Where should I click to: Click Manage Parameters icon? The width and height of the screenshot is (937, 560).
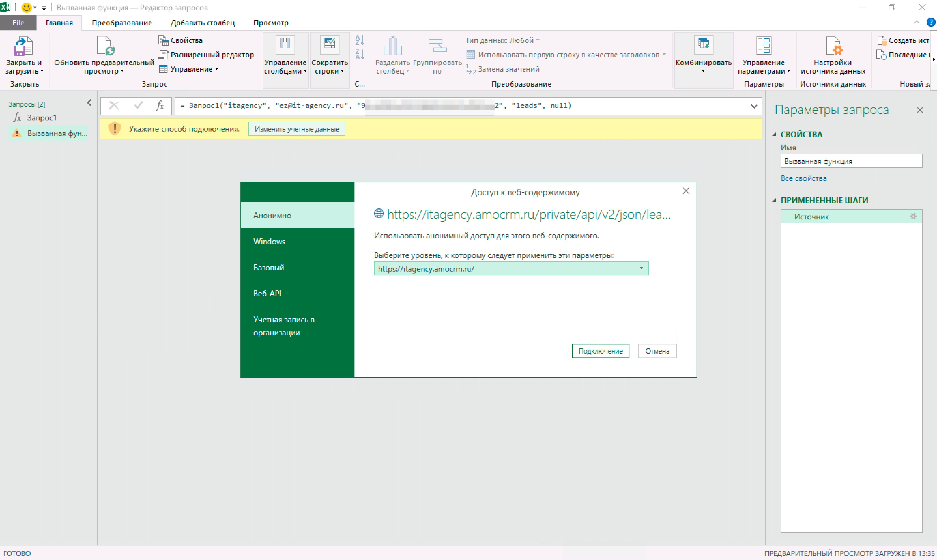(764, 45)
